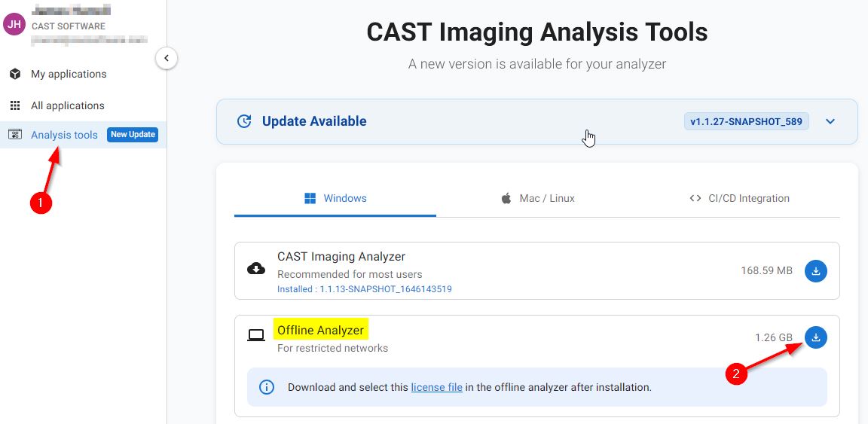This screenshot has width=868, height=424.
Task: Expand the Update Available panel chevron
Action: [830, 121]
